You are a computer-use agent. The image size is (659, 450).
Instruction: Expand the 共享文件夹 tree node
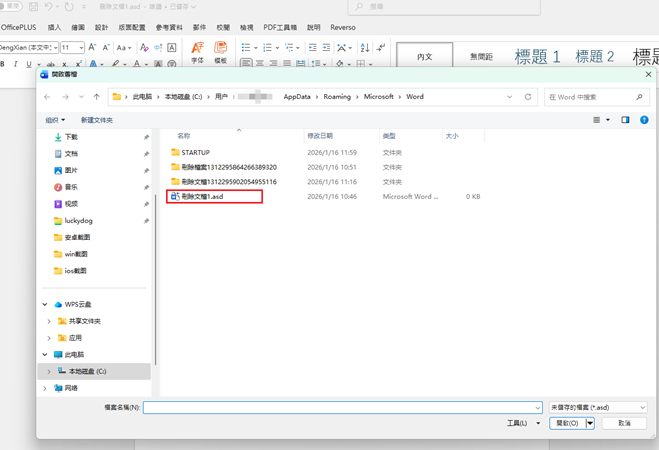(49, 321)
